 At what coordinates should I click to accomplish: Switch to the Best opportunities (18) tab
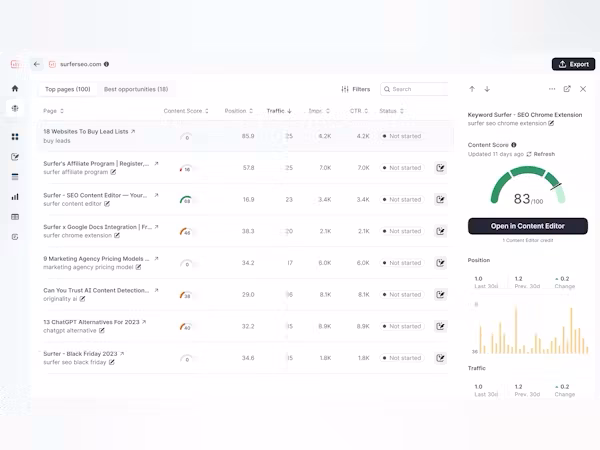(136, 89)
